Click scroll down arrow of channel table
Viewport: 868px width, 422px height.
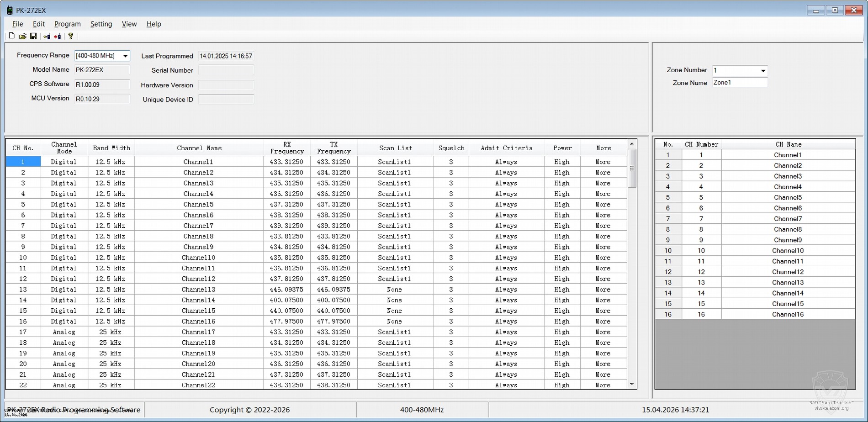click(x=632, y=385)
